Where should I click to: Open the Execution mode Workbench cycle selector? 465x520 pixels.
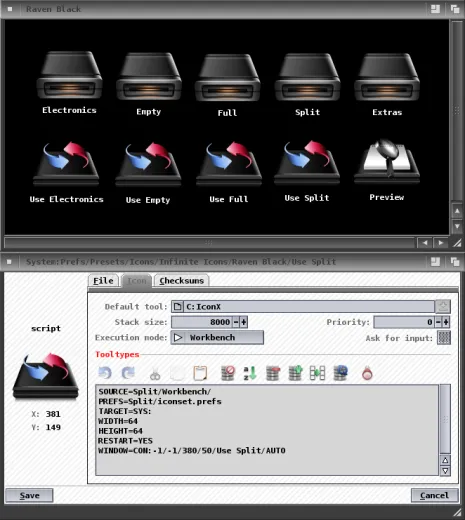point(217,337)
